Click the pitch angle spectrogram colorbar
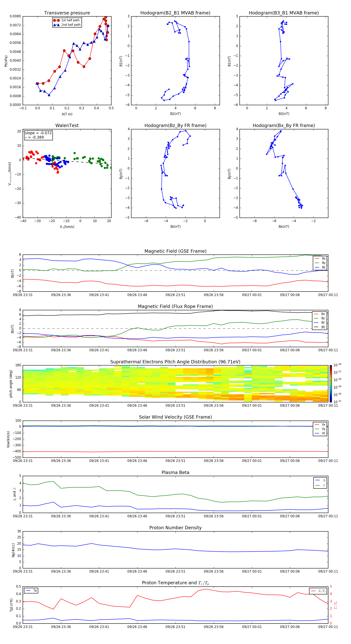351x644 pixels. pos(331,384)
